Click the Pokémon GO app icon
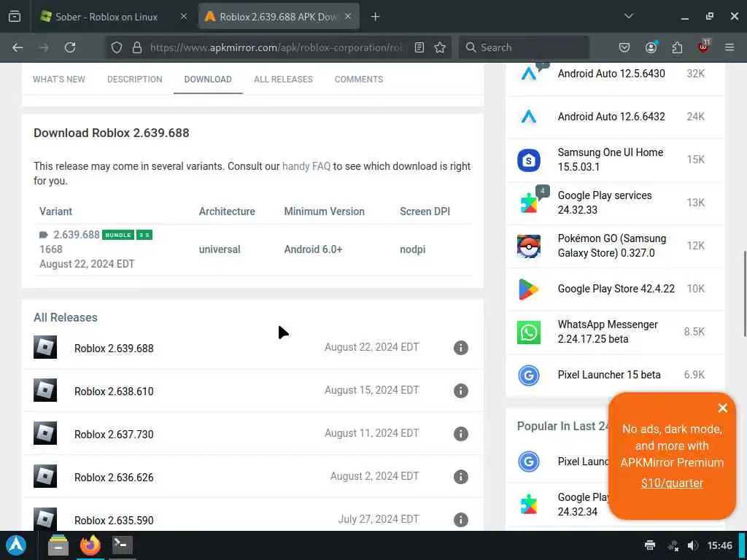747x560 pixels. pos(529,246)
